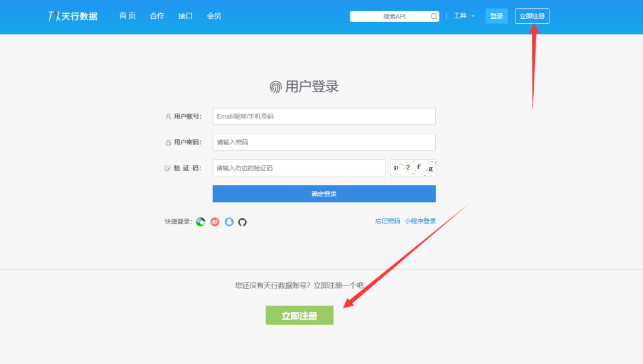Open the 小程序登录 link

point(421,221)
